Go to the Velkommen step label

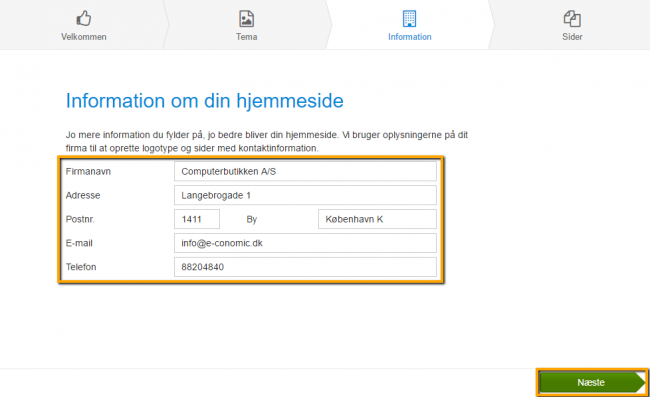pos(84,37)
